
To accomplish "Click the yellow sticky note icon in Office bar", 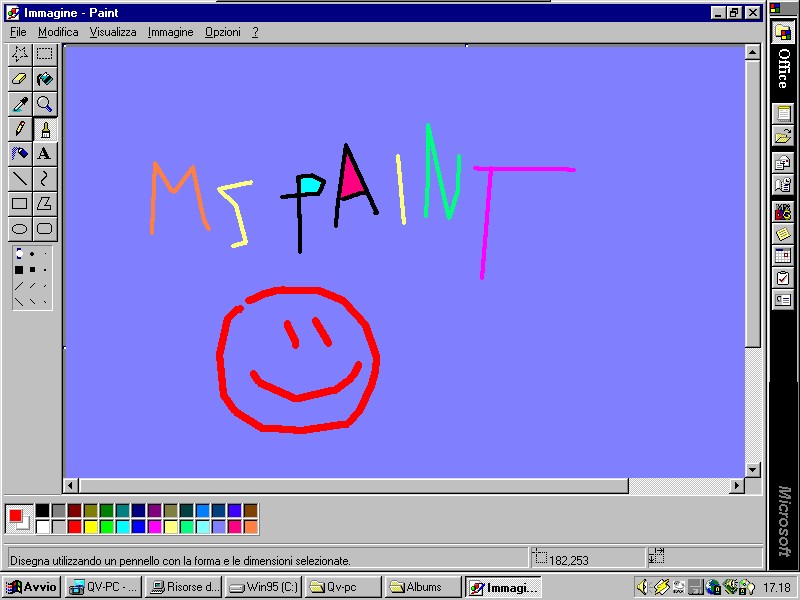I will (783, 234).
